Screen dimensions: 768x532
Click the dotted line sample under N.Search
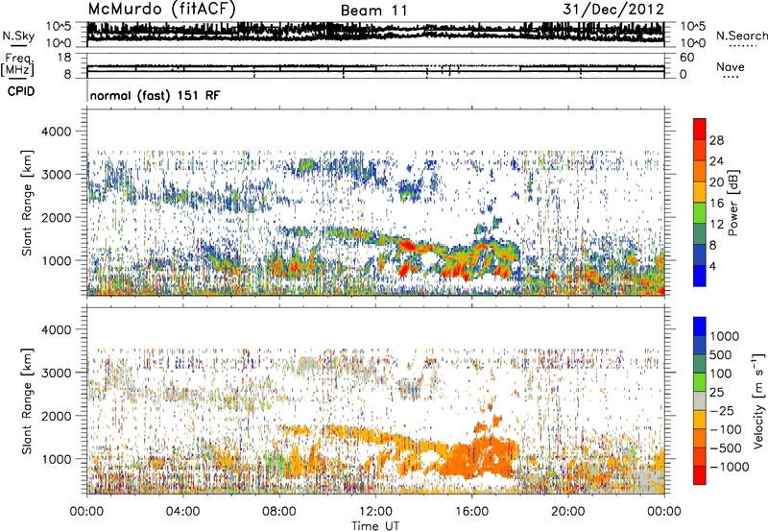(742, 46)
